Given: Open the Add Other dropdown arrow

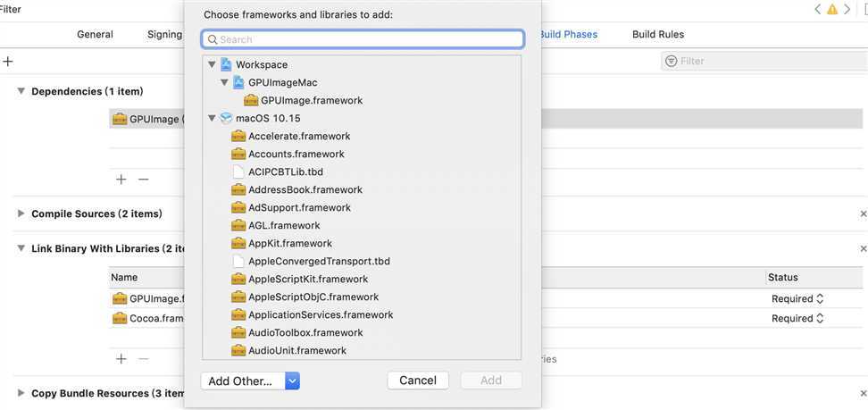Looking at the screenshot, I should pos(292,381).
